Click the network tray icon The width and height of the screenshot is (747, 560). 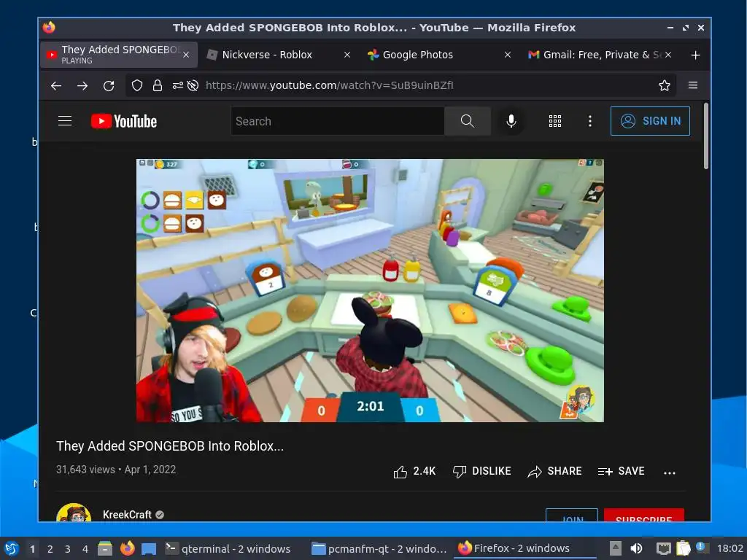(663, 548)
